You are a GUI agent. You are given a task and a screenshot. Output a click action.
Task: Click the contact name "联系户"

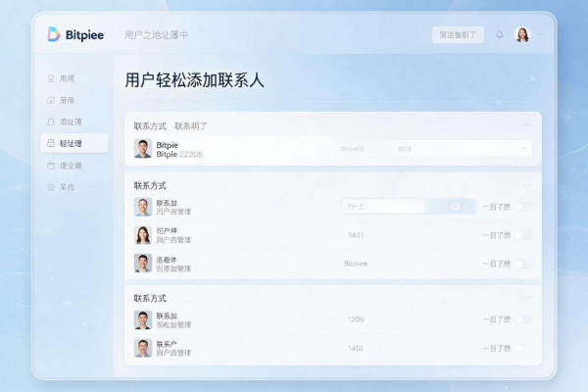(167, 344)
